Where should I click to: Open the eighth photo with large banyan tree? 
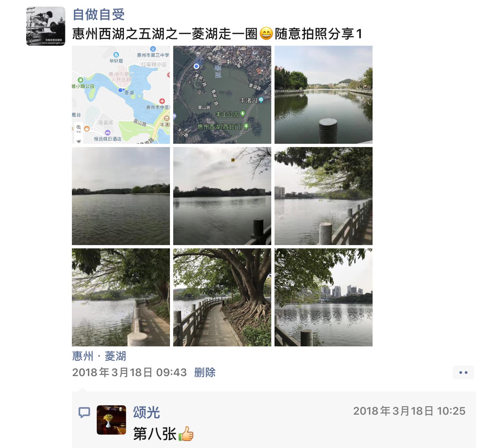[x=222, y=297]
